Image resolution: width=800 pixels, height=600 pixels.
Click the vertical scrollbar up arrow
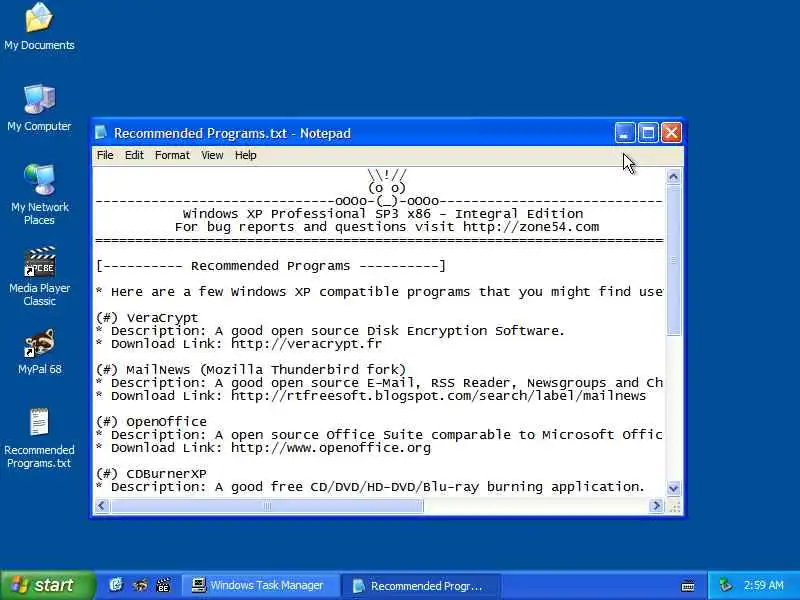point(673,177)
